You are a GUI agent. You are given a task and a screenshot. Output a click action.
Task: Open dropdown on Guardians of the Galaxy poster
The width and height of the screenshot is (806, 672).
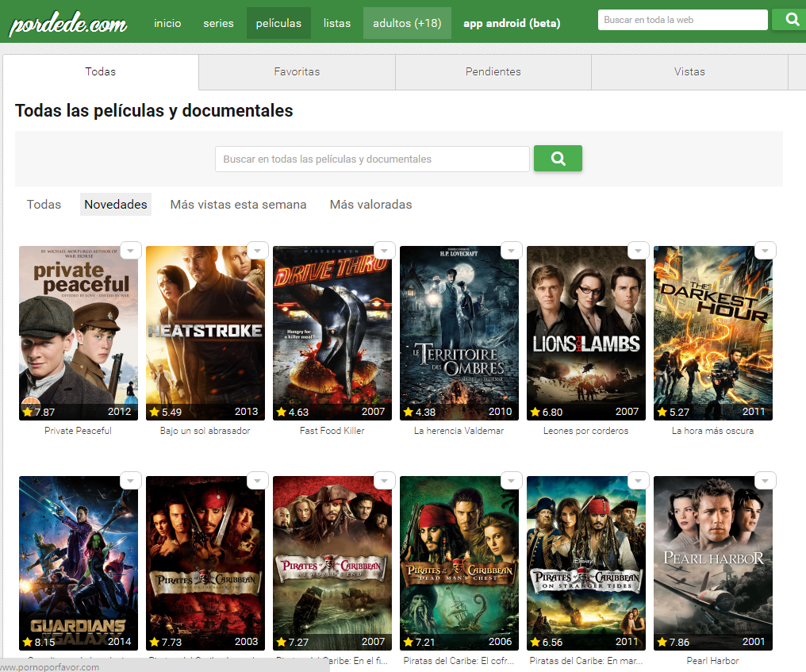click(x=131, y=481)
